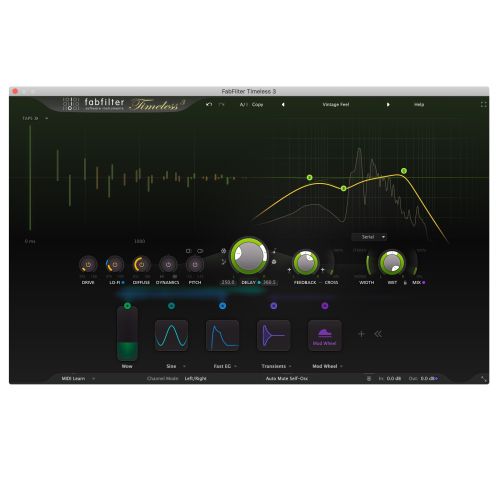Open the Serial filter routing dropdown
Image resolution: width=500 pixels, height=500 pixels.
click(x=369, y=237)
